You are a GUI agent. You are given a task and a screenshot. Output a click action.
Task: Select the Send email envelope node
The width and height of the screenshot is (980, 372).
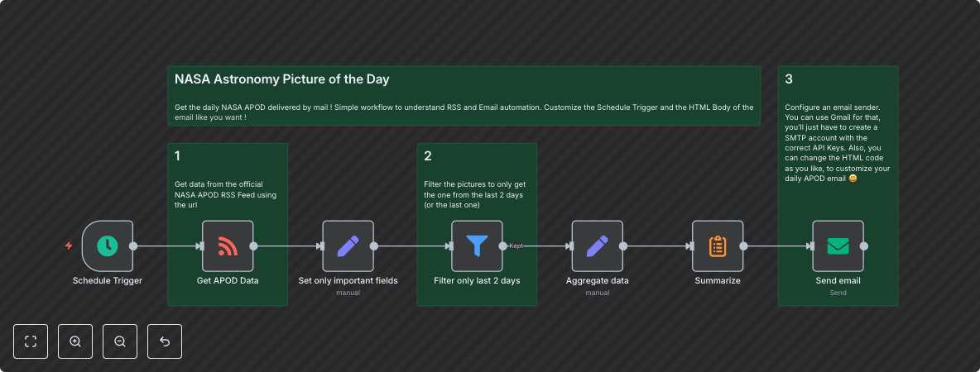838,246
